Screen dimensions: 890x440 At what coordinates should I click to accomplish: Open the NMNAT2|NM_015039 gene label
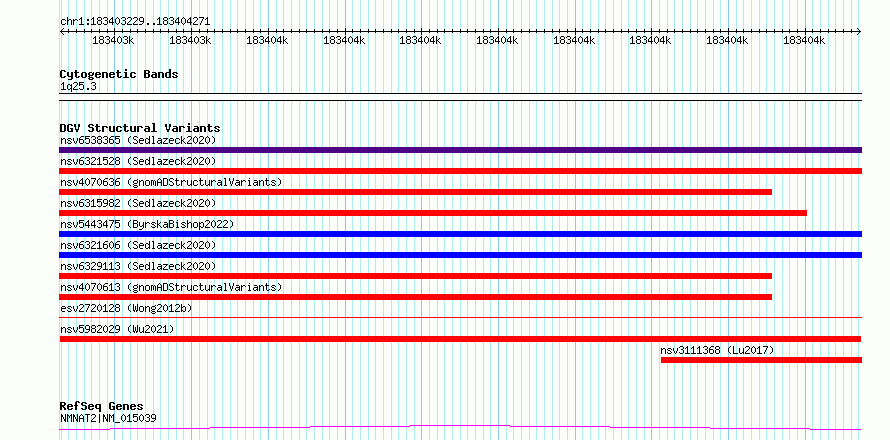[x=108, y=418]
